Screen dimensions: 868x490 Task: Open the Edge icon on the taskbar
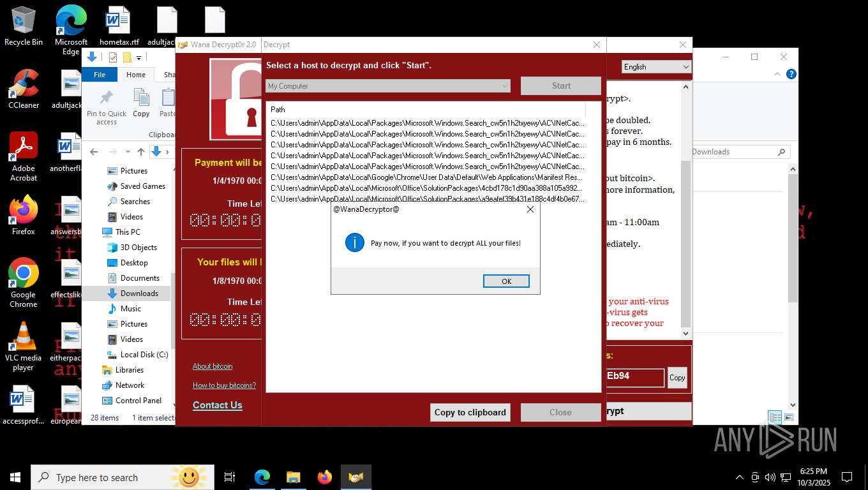coord(262,477)
